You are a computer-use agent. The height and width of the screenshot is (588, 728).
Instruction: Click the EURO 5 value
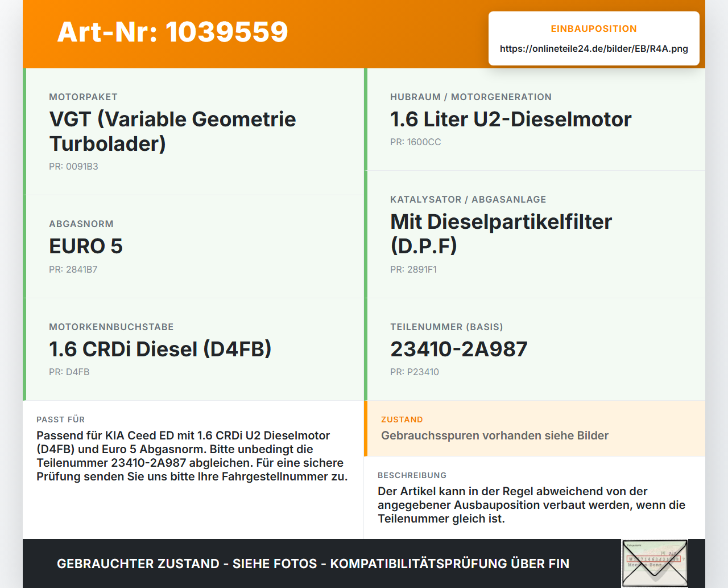86,246
